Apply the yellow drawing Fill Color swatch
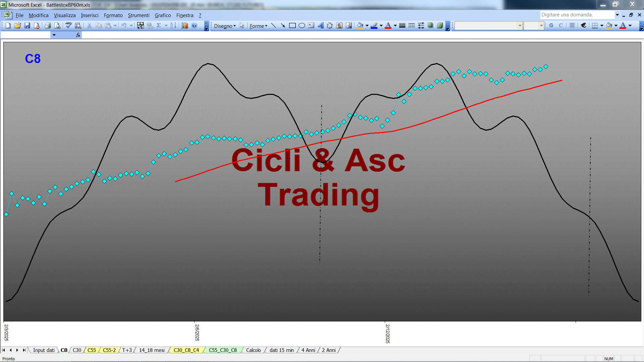The width and height of the screenshot is (644, 362). [360, 25]
